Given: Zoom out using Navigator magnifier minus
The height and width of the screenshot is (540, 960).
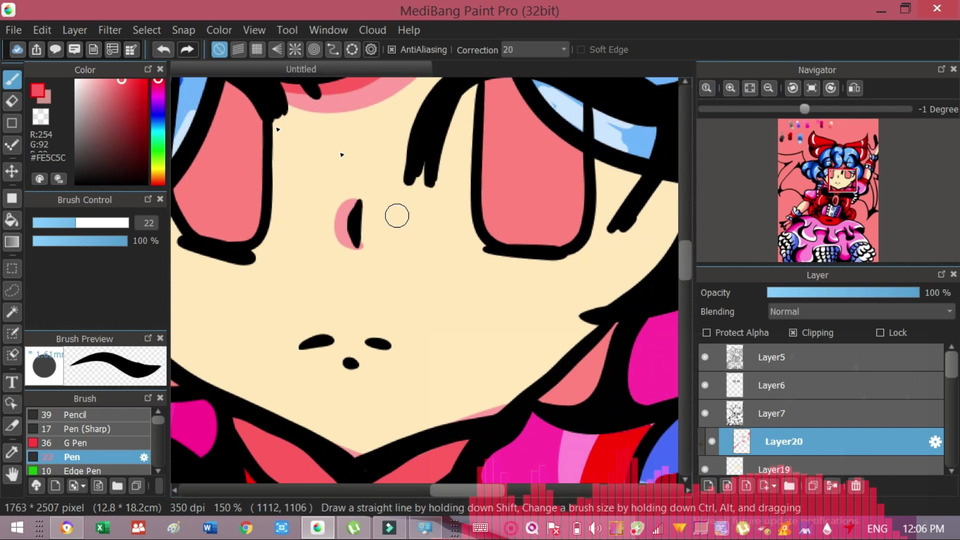Looking at the screenshot, I should pos(768,88).
